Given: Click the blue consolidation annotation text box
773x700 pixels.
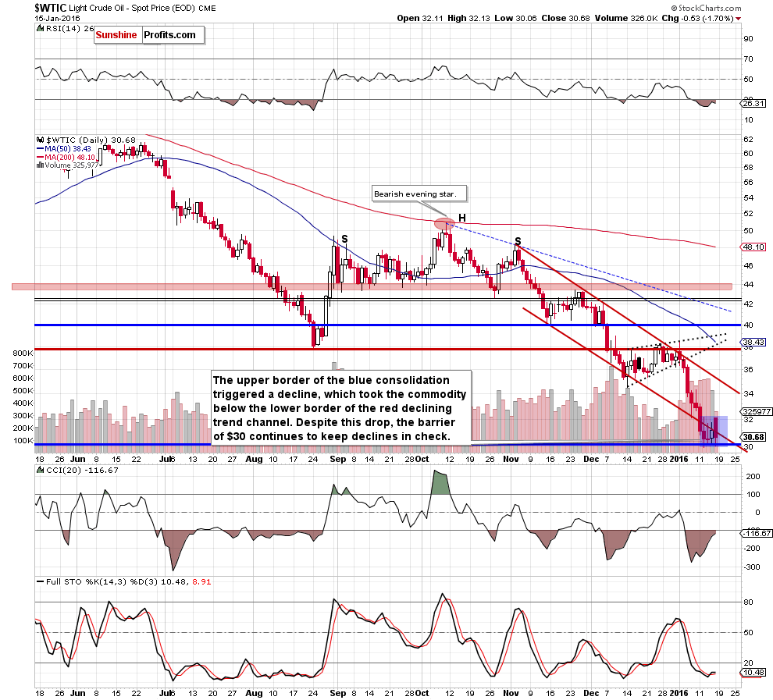Looking at the screenshot, I should (341, 408).
